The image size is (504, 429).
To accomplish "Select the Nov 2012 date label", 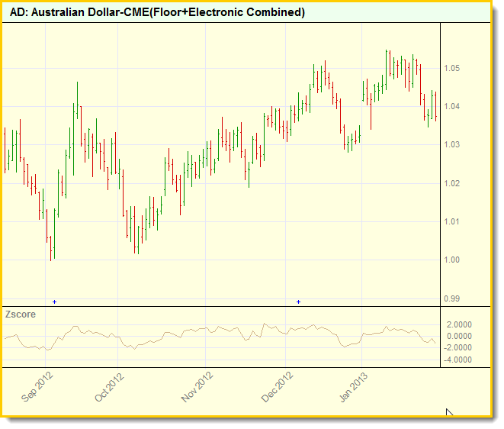I will pyautogui.click(x=197, y=387).
